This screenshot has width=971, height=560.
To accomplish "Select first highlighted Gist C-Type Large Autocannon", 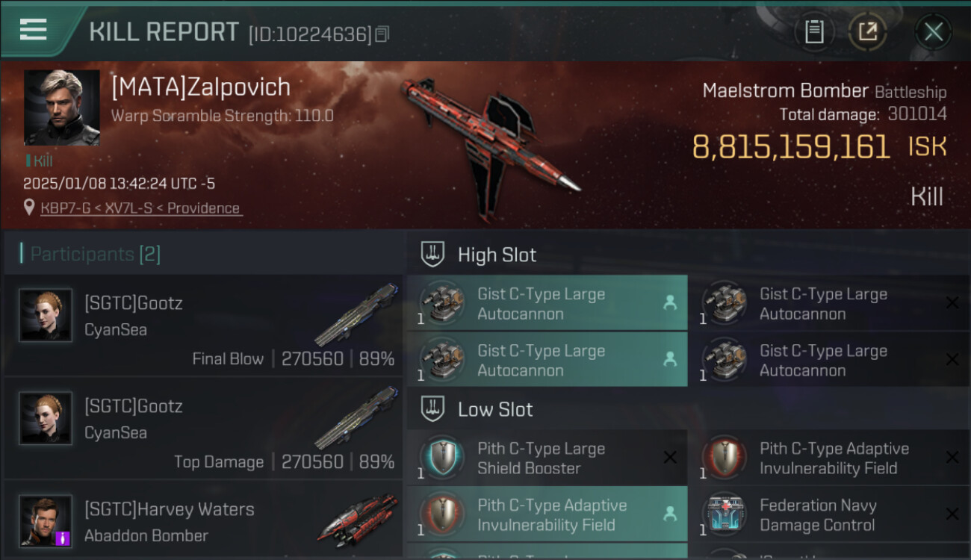I will [547, 303].
